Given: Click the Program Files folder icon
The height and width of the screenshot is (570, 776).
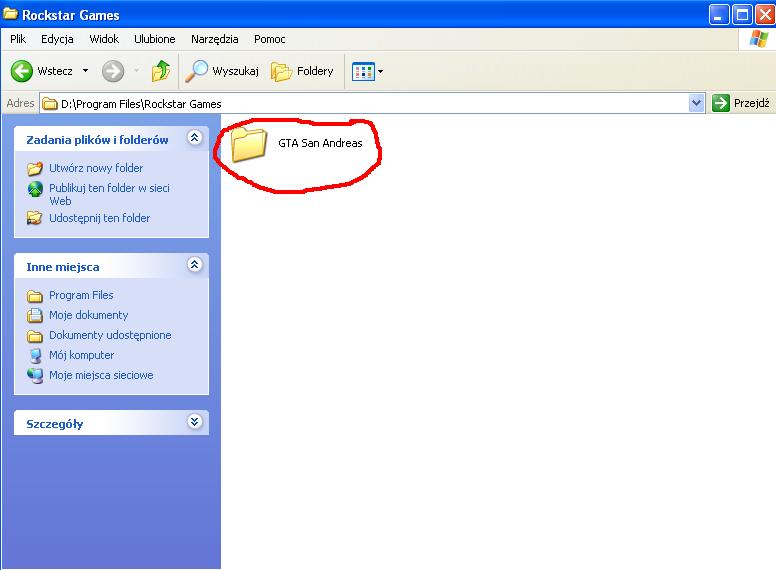Looking at the screenshot, I should [35, 296].
